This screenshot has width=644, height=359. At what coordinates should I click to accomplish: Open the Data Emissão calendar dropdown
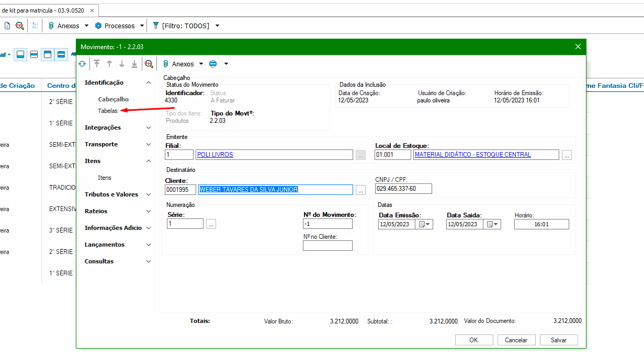pyautogui.click(x=424, y=224)
